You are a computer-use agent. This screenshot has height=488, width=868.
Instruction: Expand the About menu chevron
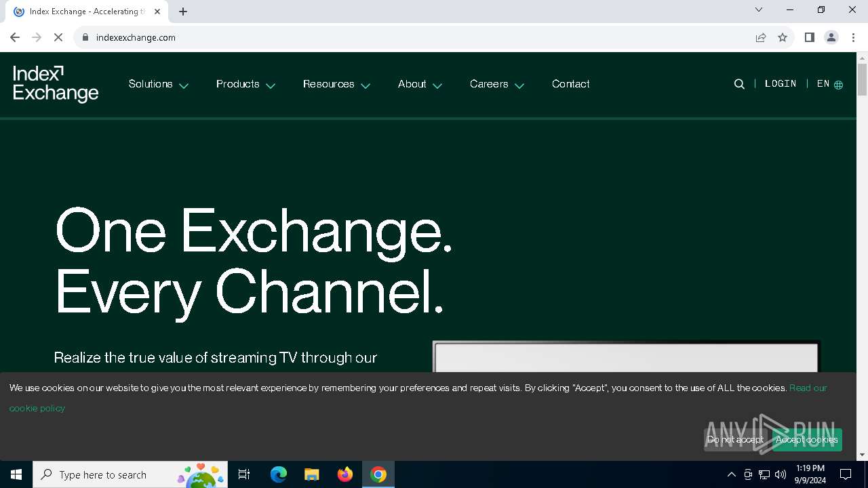[x=437, y=86]
